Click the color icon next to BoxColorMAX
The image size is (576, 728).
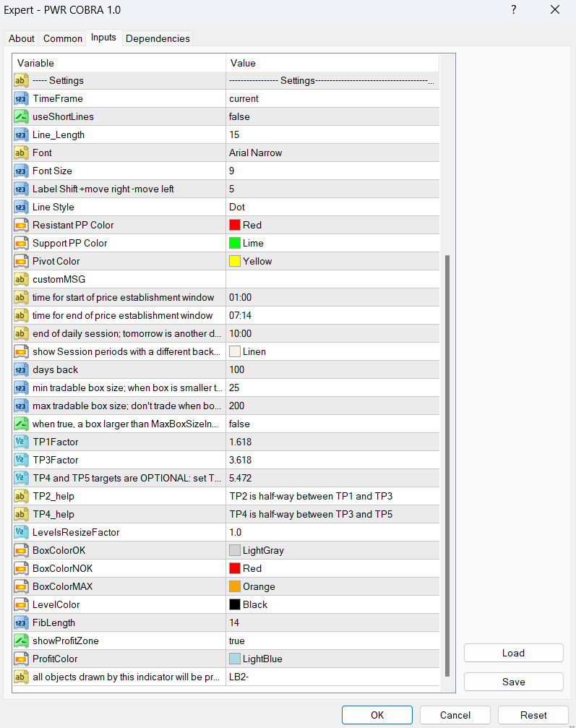21,586
